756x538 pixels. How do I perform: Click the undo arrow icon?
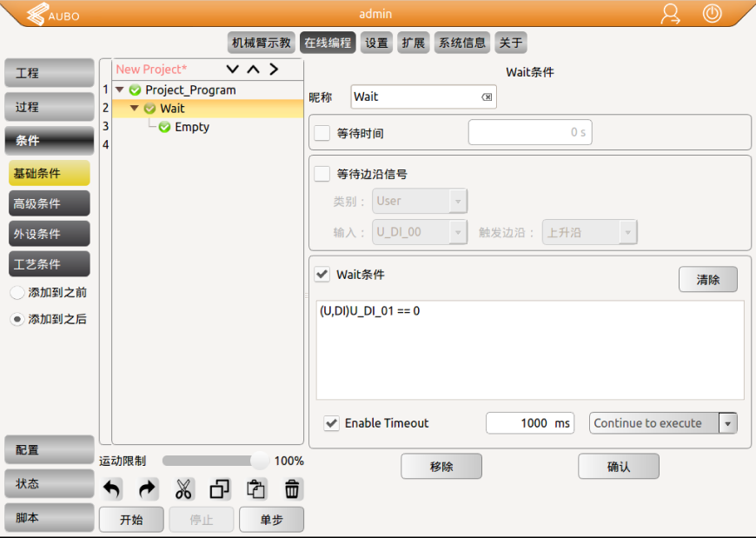click(x=112, y=489)
